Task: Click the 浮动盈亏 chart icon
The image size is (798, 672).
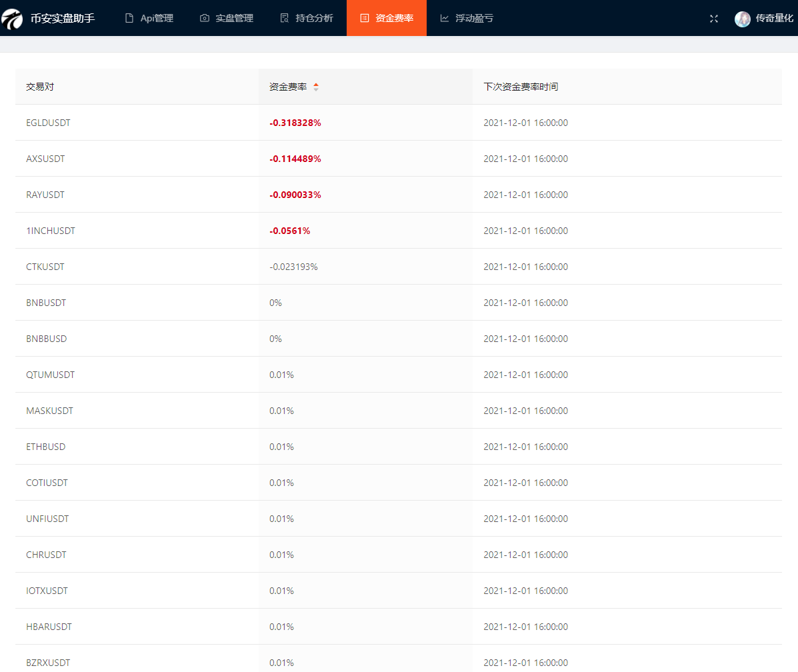Action: point(445,18)
